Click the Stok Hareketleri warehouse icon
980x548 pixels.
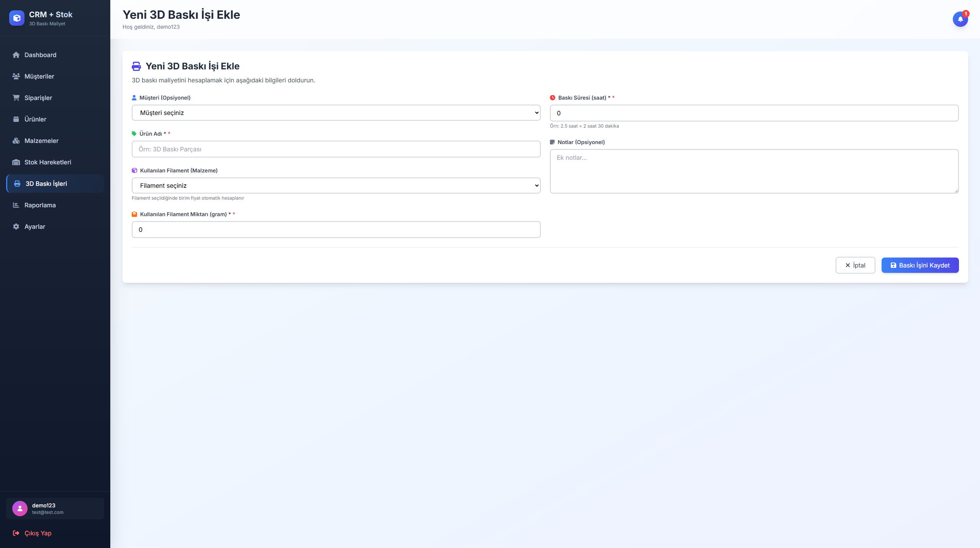[x=16, y=162]
